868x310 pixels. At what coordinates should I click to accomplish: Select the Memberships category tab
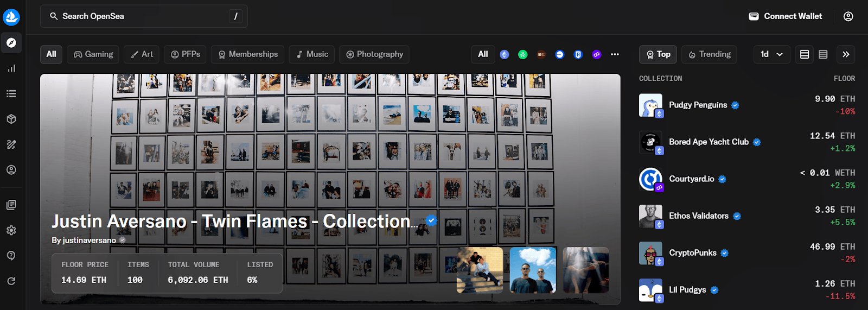247,54
